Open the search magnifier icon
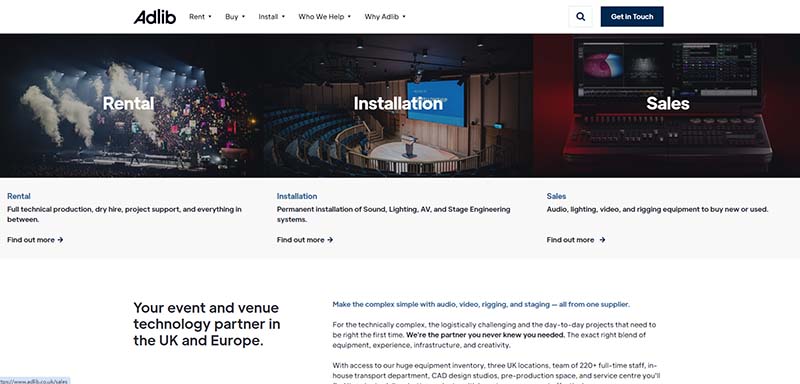The image size is (800, 384). point(580,17)
